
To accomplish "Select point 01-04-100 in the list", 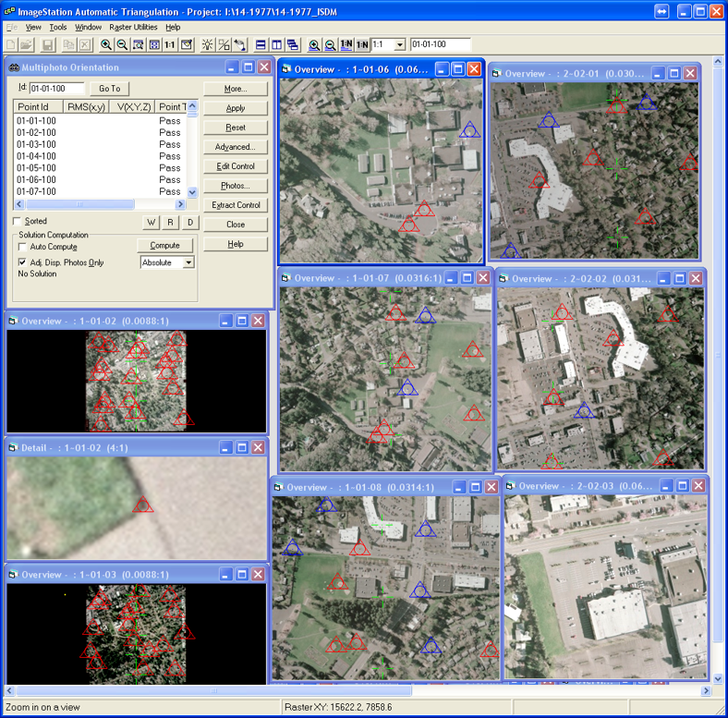I will click(36, 156).
